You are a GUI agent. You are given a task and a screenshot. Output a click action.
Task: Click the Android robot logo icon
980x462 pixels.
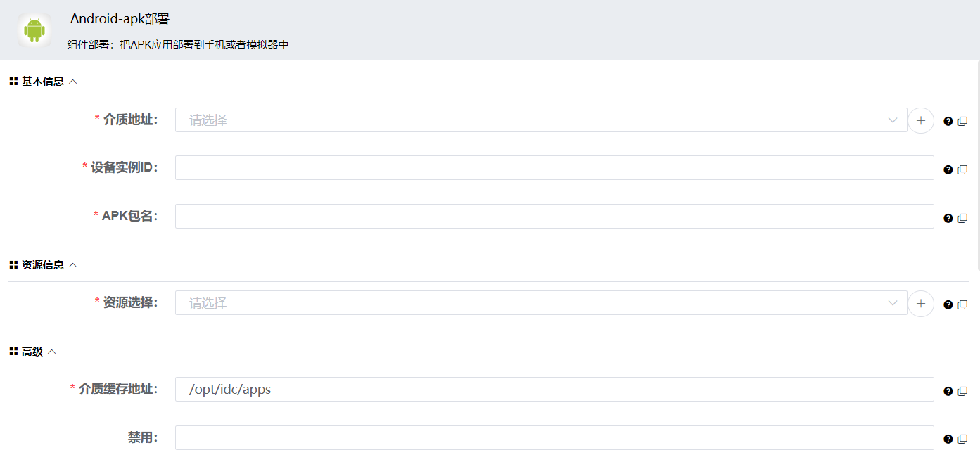coord(34,30)
